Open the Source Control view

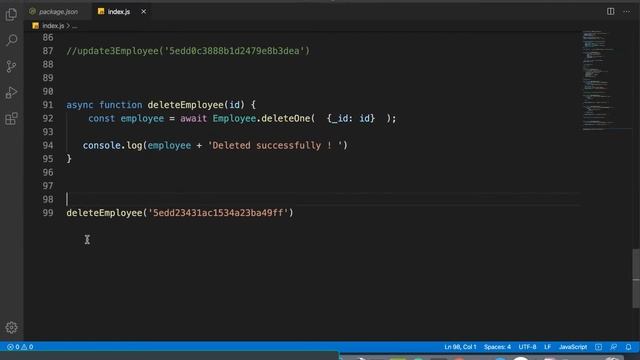tap(11, 66)
